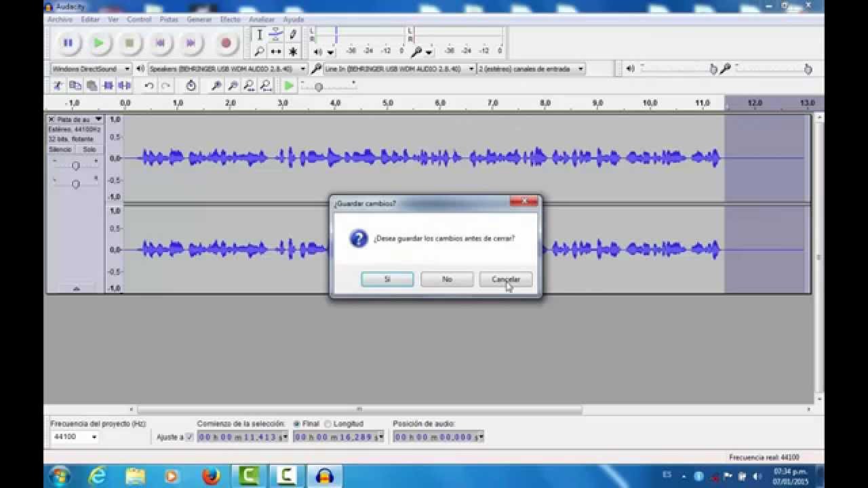Silence the selected audio
Screen dimensions: 868x488
tap(124, 85)
